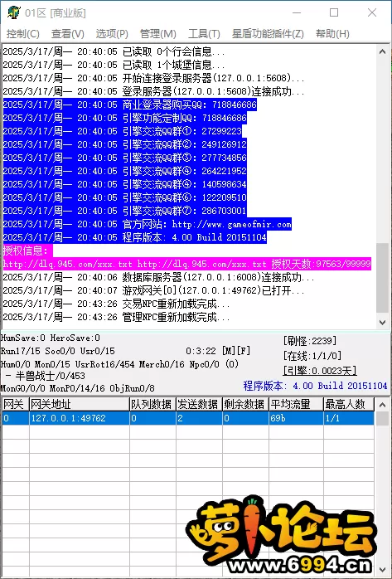Minimize the 01区 window
The height and width of the screenshot is (579, 392).
[x=297, y=12]
